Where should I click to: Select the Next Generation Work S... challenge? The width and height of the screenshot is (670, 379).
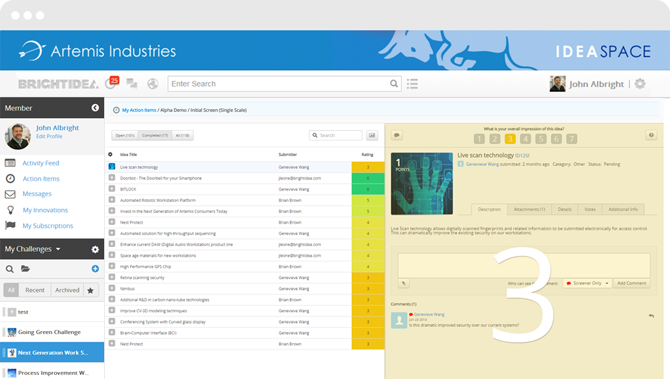coord(52,353)
